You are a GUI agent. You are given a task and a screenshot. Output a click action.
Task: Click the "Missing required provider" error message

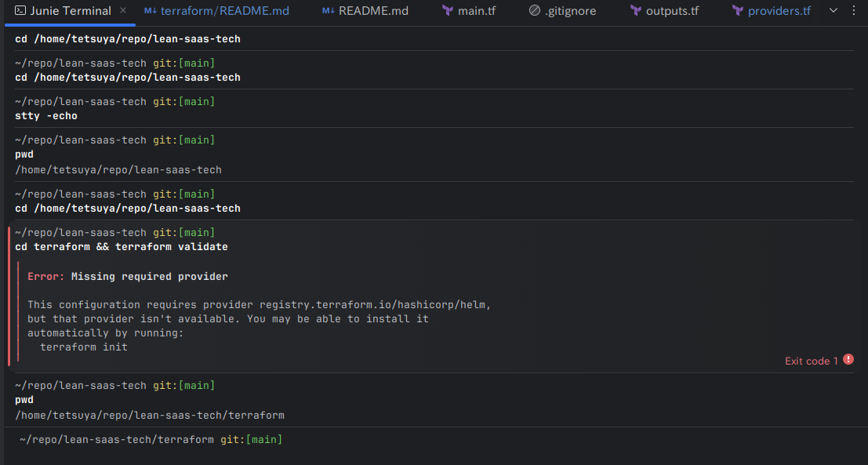click(x=149, y=277)
